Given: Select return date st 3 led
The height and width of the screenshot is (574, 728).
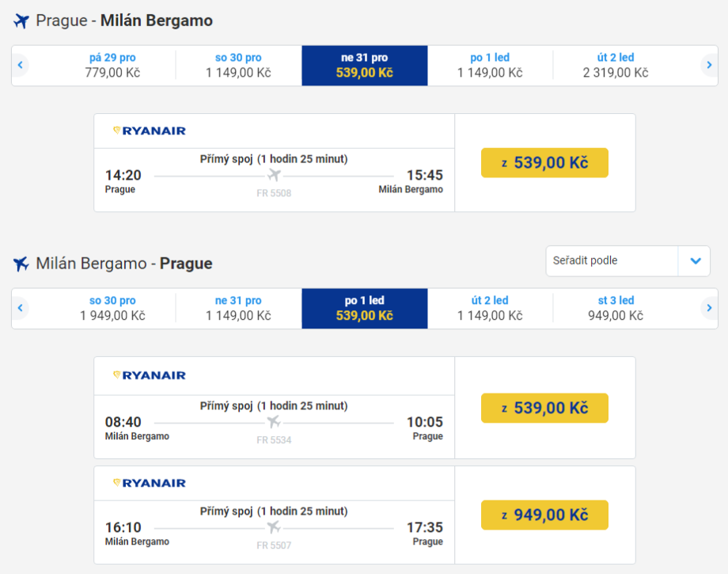Looking at the screenshot, I should 616,308.
